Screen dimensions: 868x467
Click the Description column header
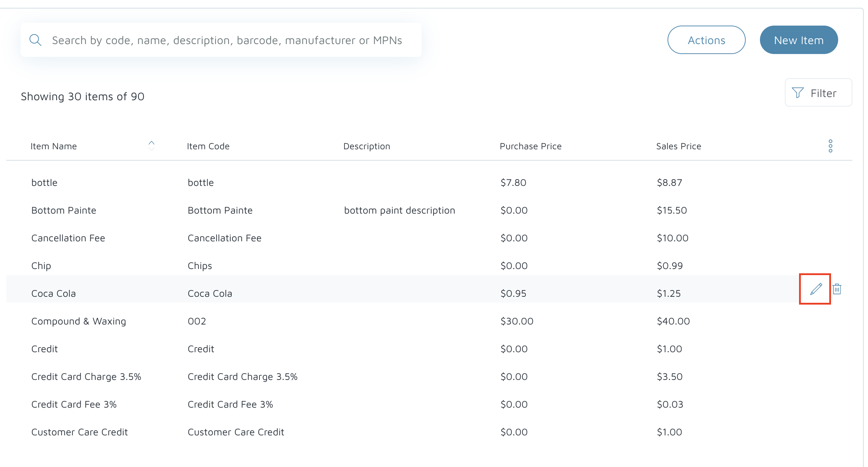[366, 146]
